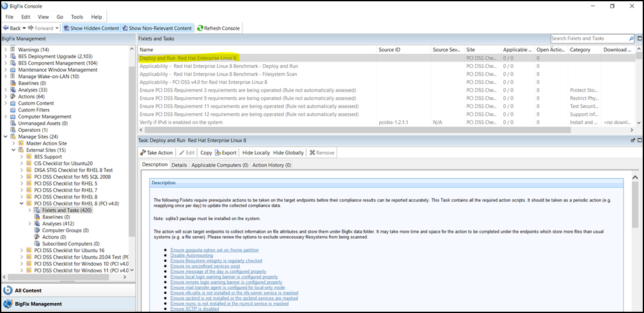Open the View menu
Screen dimensions: 644x313
pos(43,17)
